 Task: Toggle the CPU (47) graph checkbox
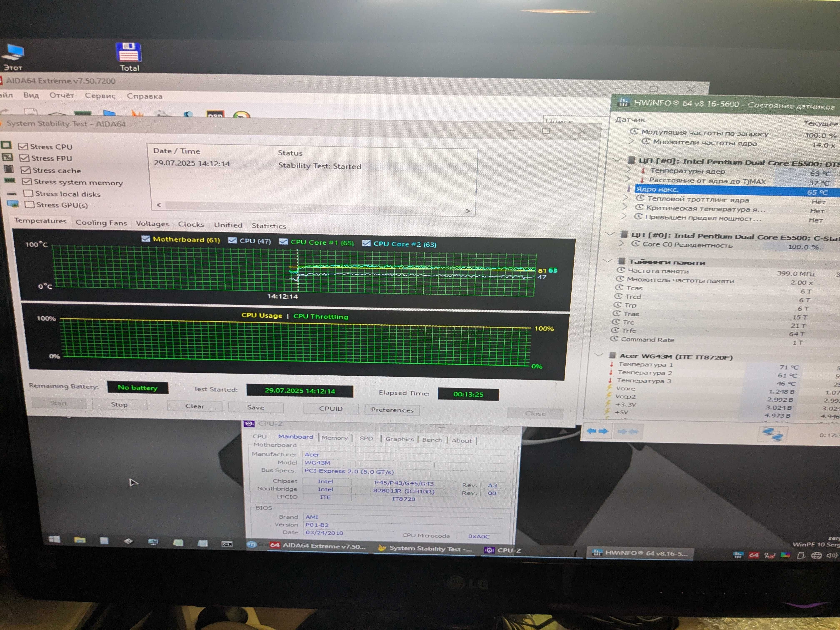[x=232, y=240]
